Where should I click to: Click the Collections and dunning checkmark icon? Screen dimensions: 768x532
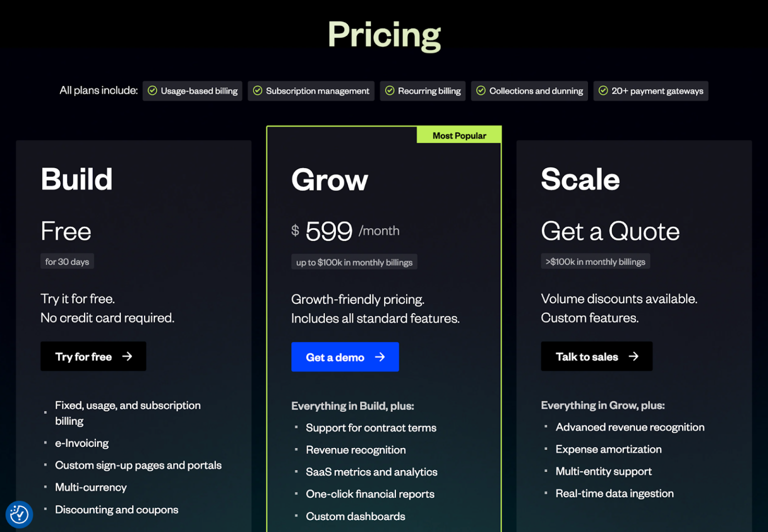coord(481,90)
